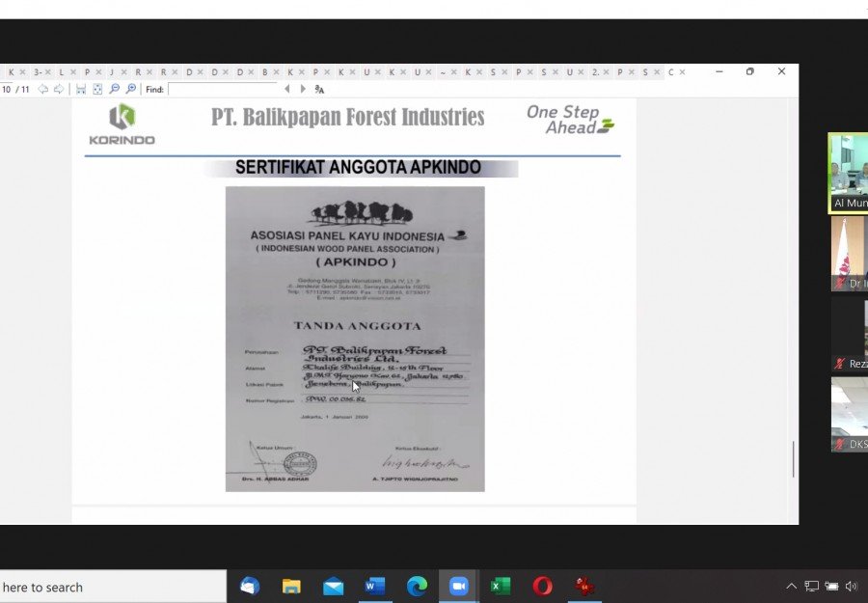868x603 pixels.
Task: Launch Opera browser from the taskbar
Action: coord(542,586)
